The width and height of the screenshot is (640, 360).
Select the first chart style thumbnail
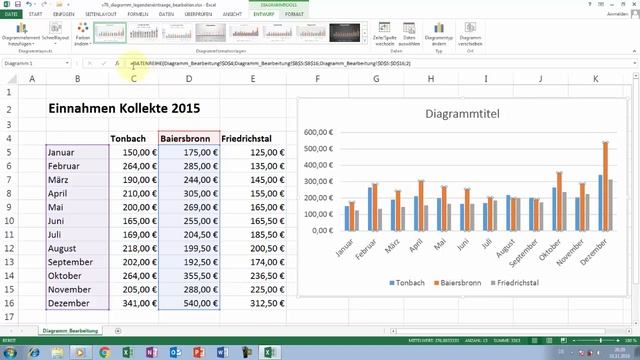click(x=110, y=33)
